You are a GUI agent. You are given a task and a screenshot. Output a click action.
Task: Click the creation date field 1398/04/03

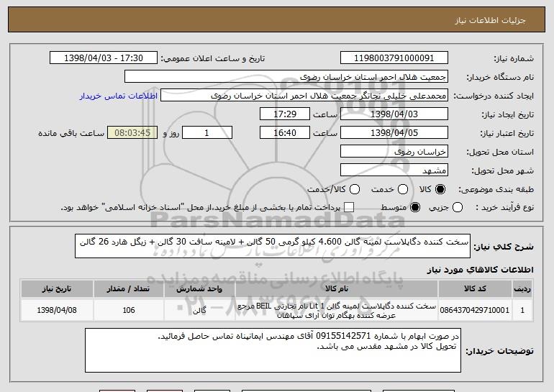point(394,114)
